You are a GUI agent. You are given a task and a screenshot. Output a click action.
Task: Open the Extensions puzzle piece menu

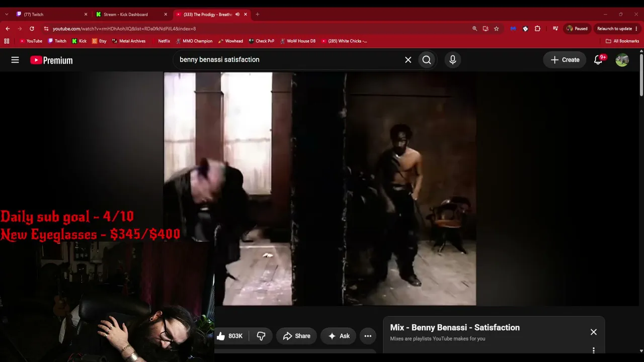pos(537,29)
